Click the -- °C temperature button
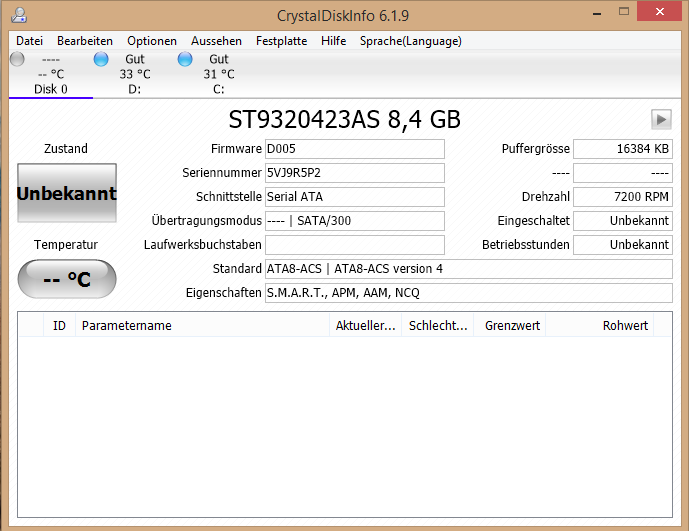 67,279
